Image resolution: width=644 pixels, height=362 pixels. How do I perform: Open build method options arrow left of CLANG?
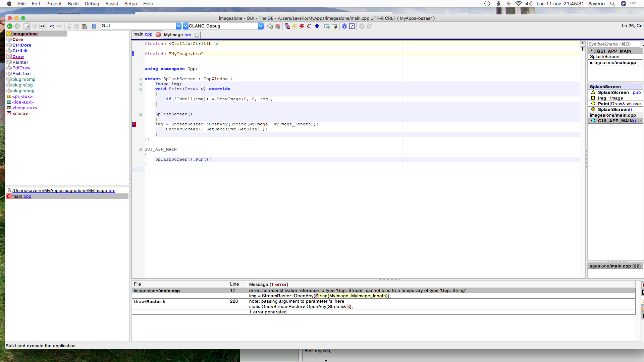tap(185, 26)
